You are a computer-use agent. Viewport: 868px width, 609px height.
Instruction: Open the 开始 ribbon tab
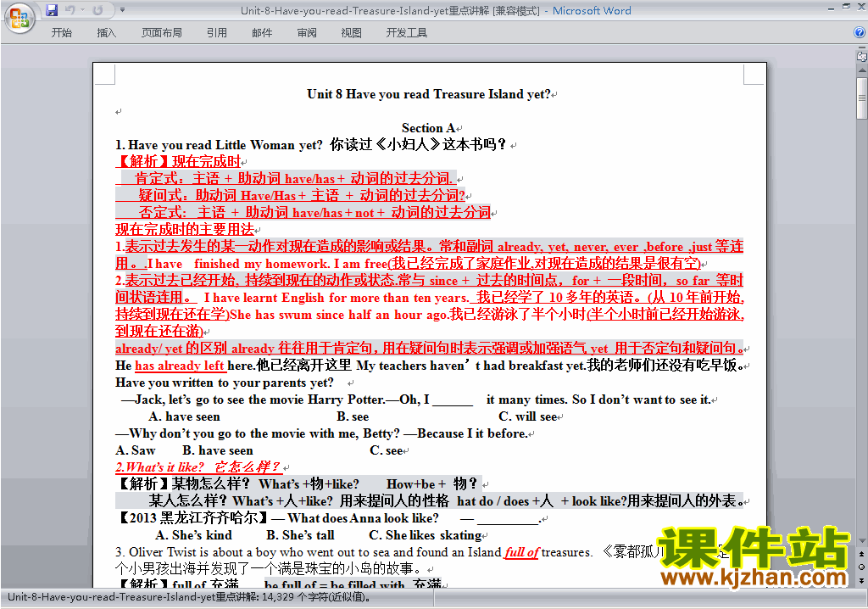[61, 33]
